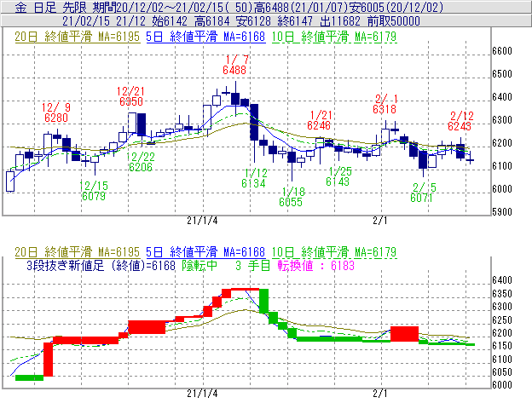Viewport: 532px width, 403px height.
Task: Click the tall green bar after the peak in the lower chart
Action: click(263, 301)
